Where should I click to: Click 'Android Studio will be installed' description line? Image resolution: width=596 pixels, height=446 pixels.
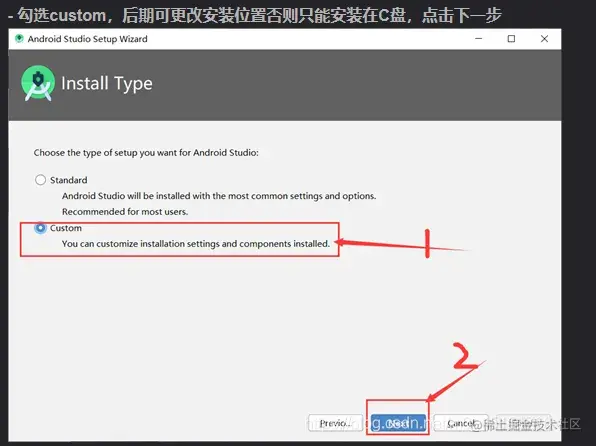pos(219,196)
